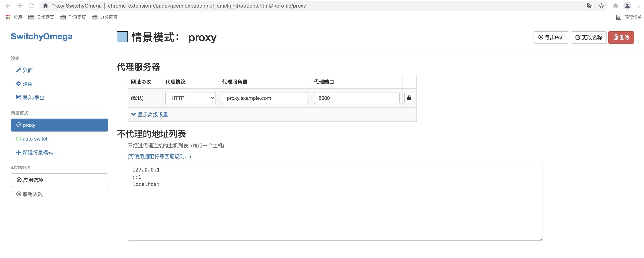Open the 应用 apps grid shortcut
Viewport: 644px width, 258px height.
click(x=14, y=17)
